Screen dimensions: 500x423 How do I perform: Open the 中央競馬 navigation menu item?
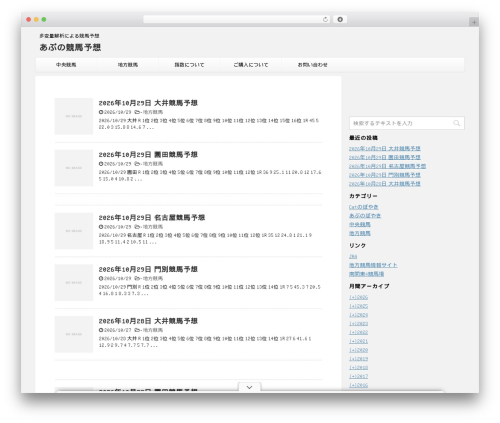pyautogui.click(x=66, y=65)
